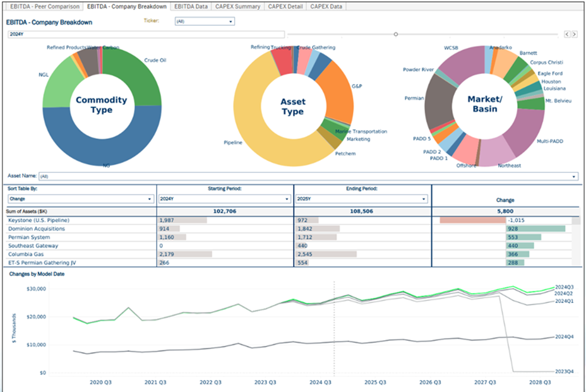Select the EBITDA - Company Breakdown tab
Screen dimensions: 586x392
[x=127, y=6]
